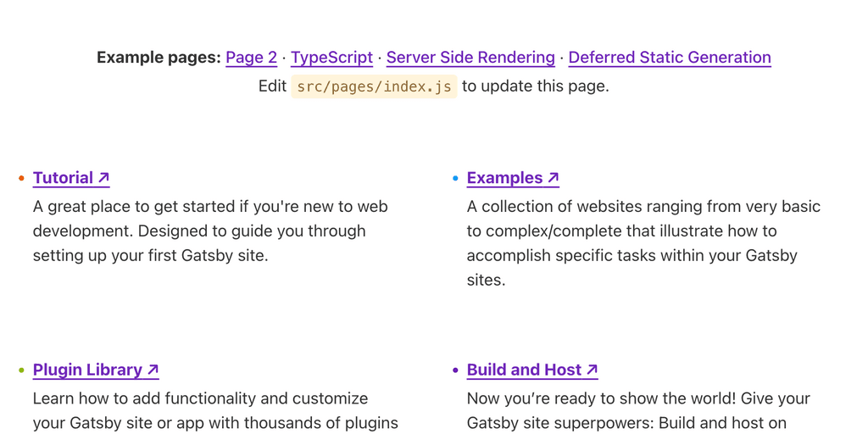Open the Plugin Library link text
The width and height of the screenshot is (868, 434).
tap(87, 370)
